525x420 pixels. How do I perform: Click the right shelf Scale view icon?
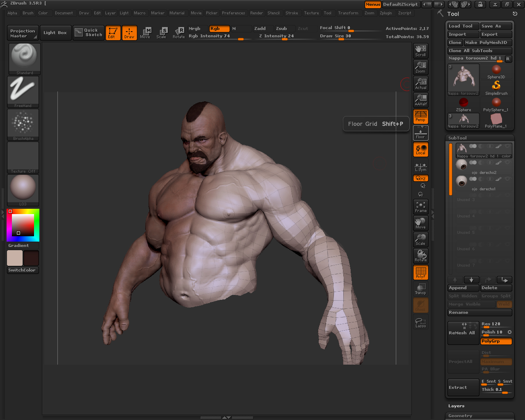click(421, 240)
